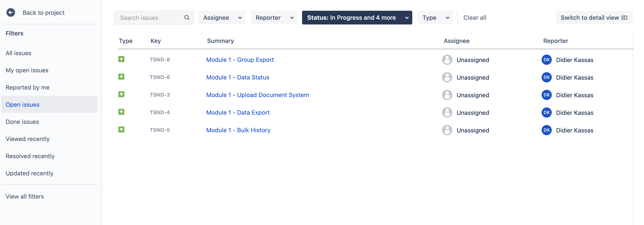Select the Done issues filter
Image resolution: width=644 pixels, height=225 pixels.
tap(22, 122)
